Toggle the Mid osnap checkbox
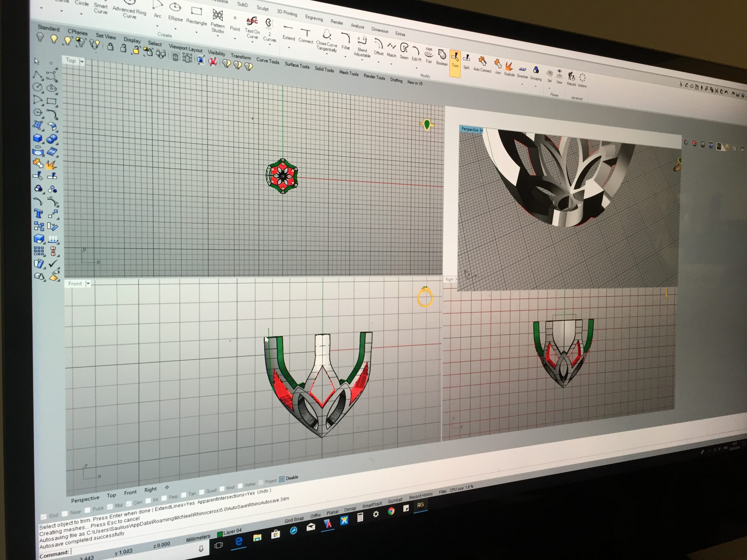This screenshot has height=560, width=747. (110, 506)
